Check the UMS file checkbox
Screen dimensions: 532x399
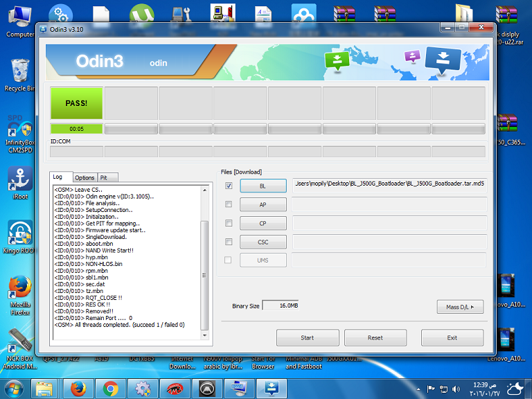click(228, 260)
